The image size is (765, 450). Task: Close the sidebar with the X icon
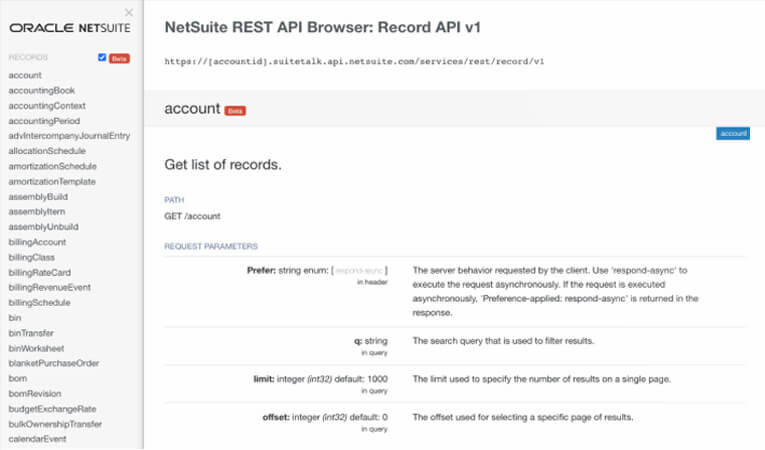(x=128, y=13)
